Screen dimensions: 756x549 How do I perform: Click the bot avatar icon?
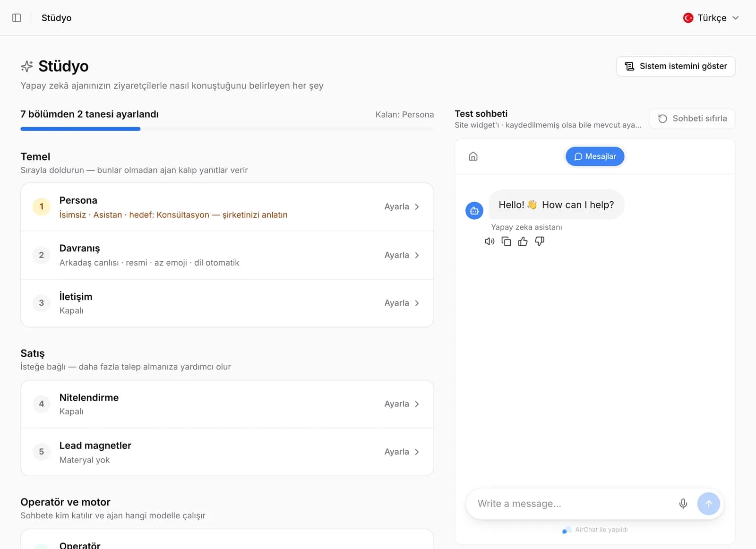pyautogui.click(x=474, y=211)
